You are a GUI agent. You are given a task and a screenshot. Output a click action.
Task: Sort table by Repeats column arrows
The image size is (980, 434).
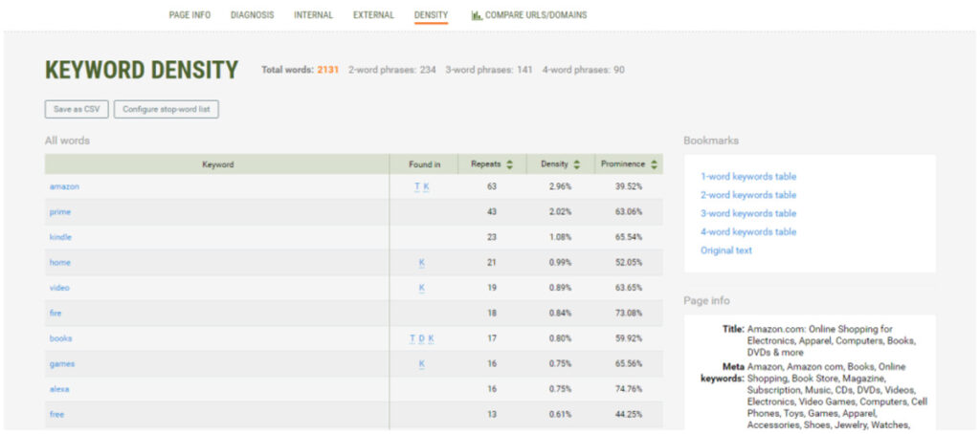tap(509, 164)
